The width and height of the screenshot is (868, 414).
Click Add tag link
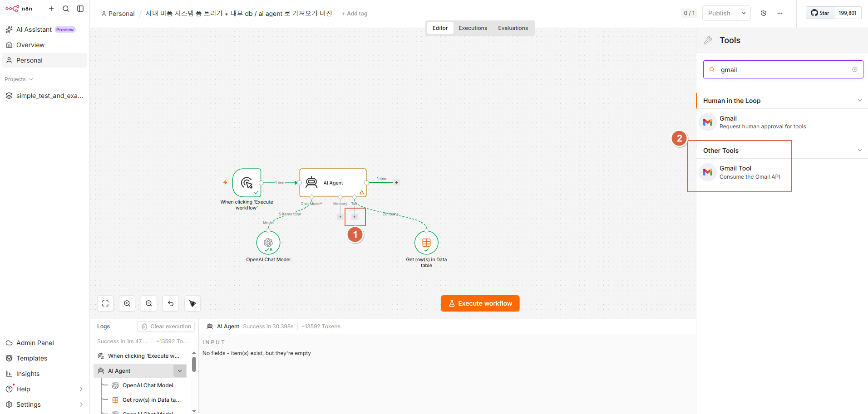coord(355,14)
